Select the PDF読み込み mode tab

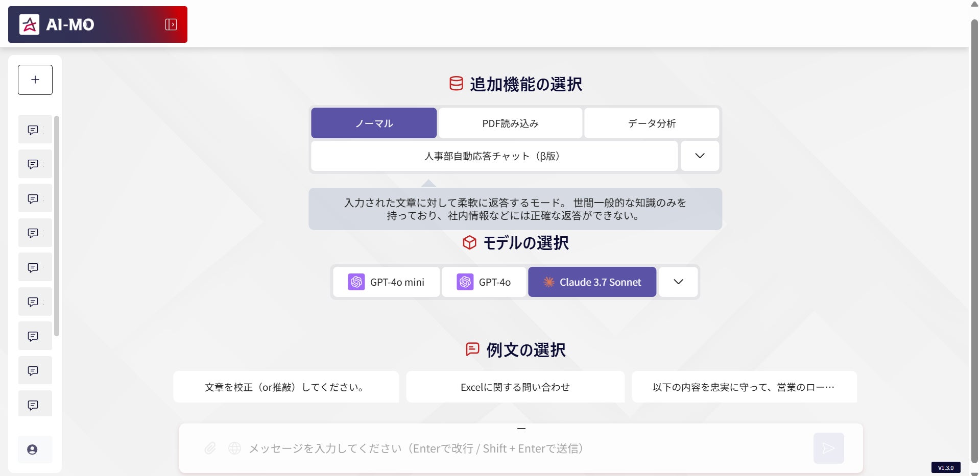tap(510, 123)
